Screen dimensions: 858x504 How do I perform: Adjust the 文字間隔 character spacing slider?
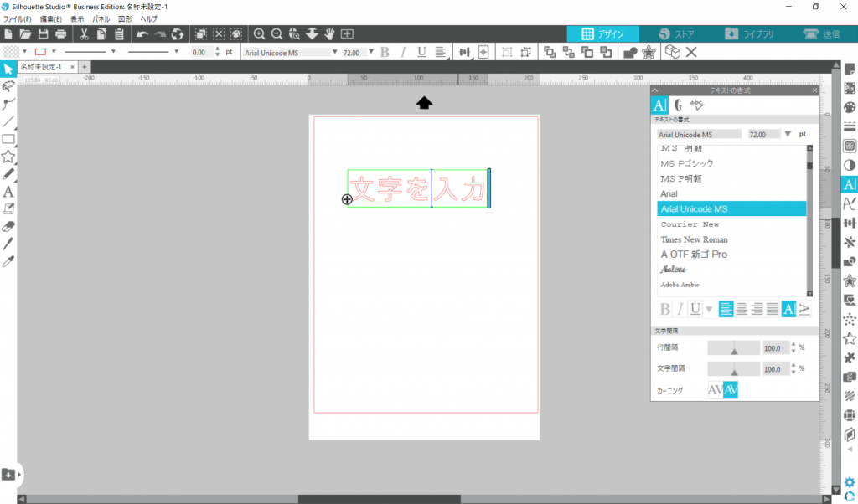734,369
